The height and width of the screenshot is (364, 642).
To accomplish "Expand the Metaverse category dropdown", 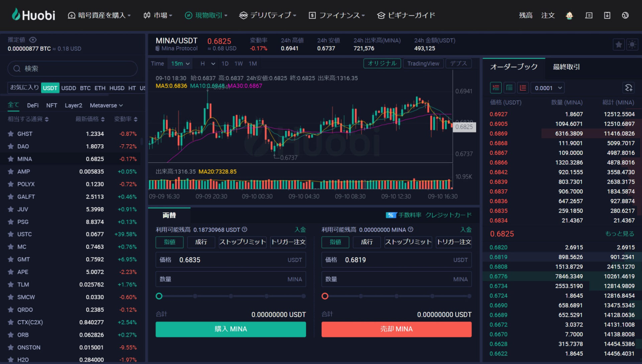I will pos(106,106).
